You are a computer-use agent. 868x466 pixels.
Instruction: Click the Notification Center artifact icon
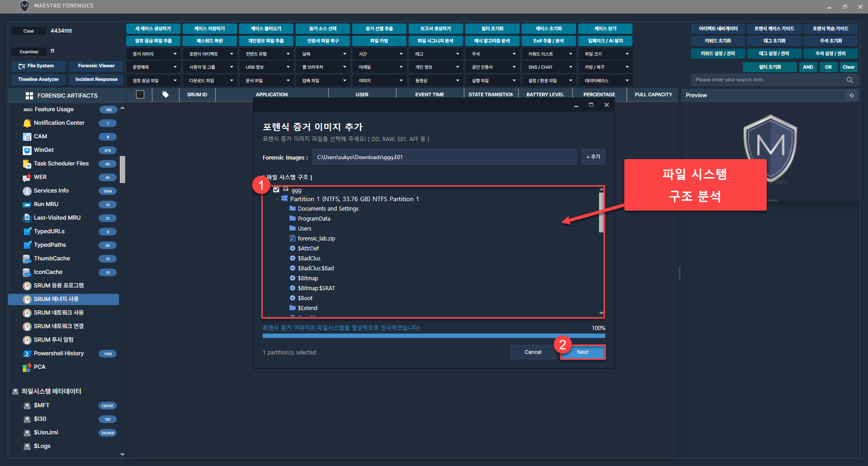(27, 123)
